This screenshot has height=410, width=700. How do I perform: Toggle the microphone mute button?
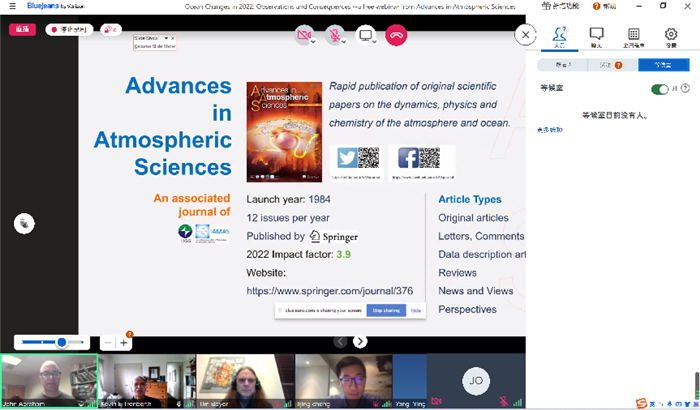click(335, 36)
